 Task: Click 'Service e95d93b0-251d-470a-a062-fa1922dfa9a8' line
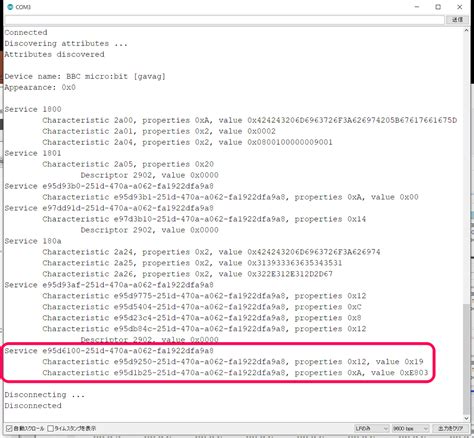pyautogui.click(x=109, y=186)
